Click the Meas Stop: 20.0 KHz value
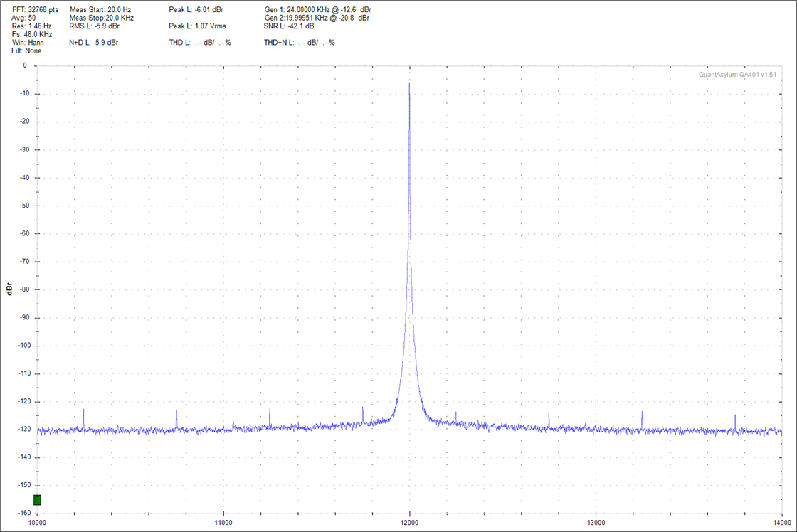This screenshot has height=532, width=797. (102, 18)
